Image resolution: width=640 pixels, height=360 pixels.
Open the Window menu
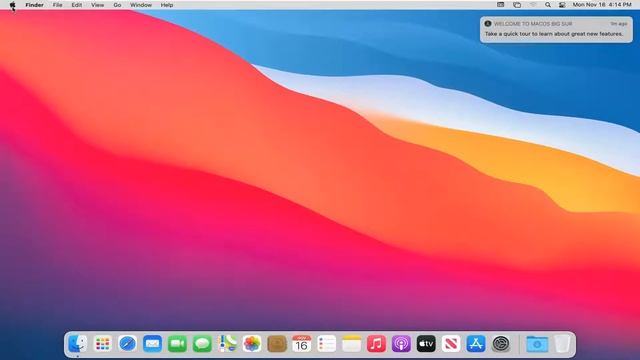pyautogui.click(x=141, y=5)
